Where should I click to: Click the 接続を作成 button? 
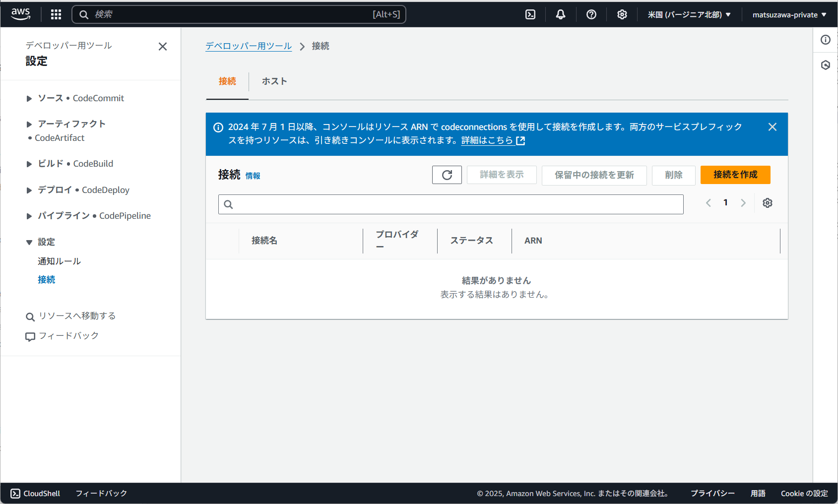[735, 175]
